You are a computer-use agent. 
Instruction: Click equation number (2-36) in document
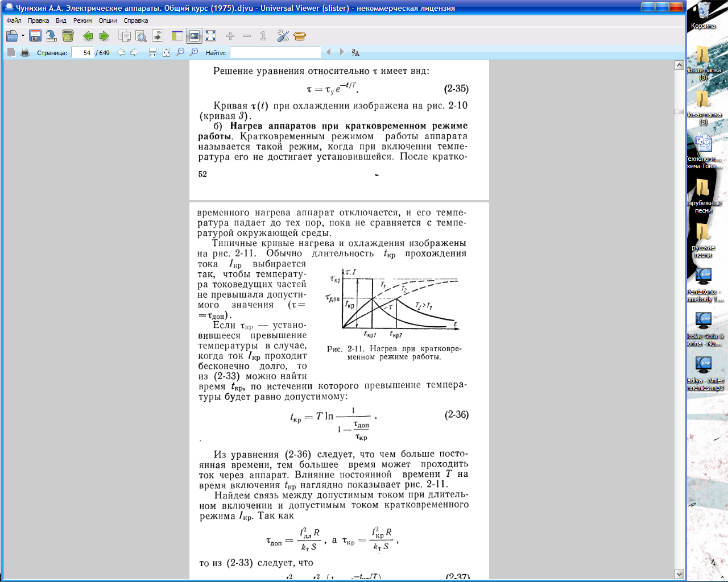(457, 414)
